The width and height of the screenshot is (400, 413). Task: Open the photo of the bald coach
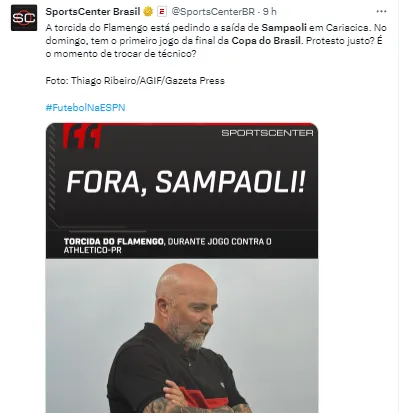click(182, 336)
